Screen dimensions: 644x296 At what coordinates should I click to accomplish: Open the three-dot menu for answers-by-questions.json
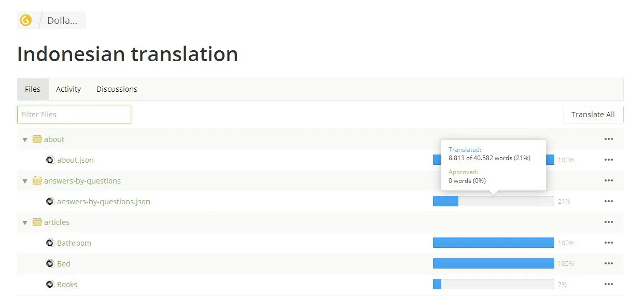pos(609,201)
